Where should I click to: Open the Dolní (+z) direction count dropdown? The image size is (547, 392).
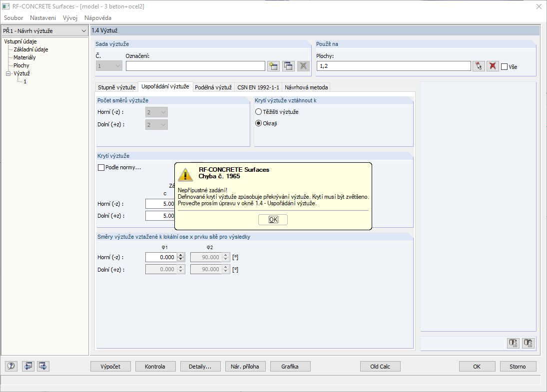point(156,125)
